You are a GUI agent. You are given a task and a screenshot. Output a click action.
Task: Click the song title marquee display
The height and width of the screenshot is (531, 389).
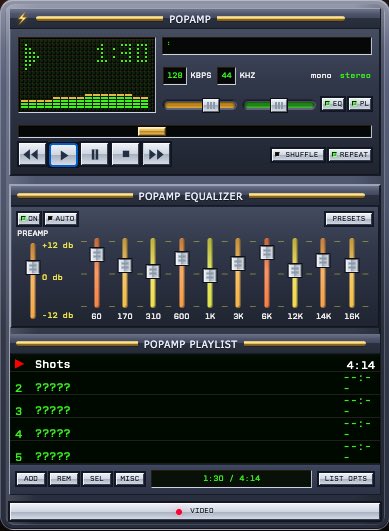coord(267,46)
